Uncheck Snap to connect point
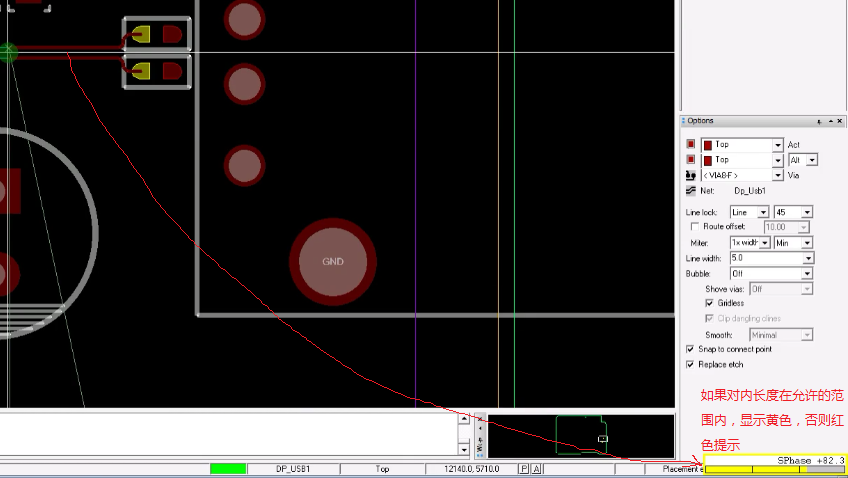This screenshot has height=478, width=848. coord(690,349)
